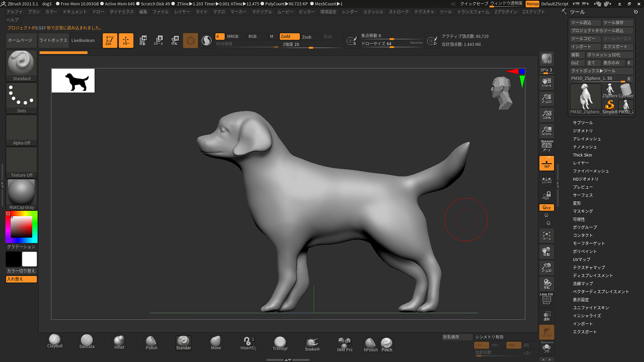
Task: Expand the サブツール palette section
Action: [x=583, y=123]
